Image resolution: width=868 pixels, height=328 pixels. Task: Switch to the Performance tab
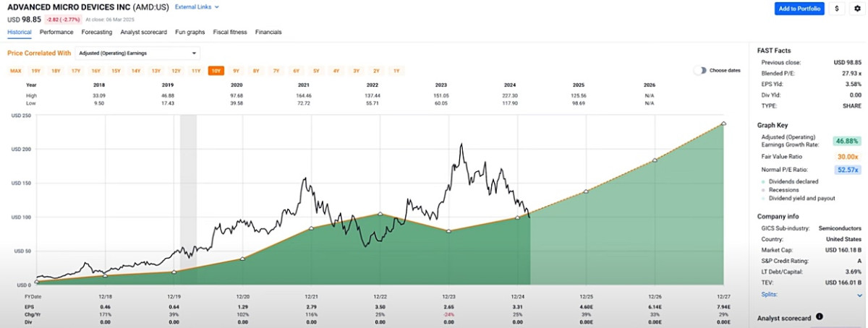[56, 33]
